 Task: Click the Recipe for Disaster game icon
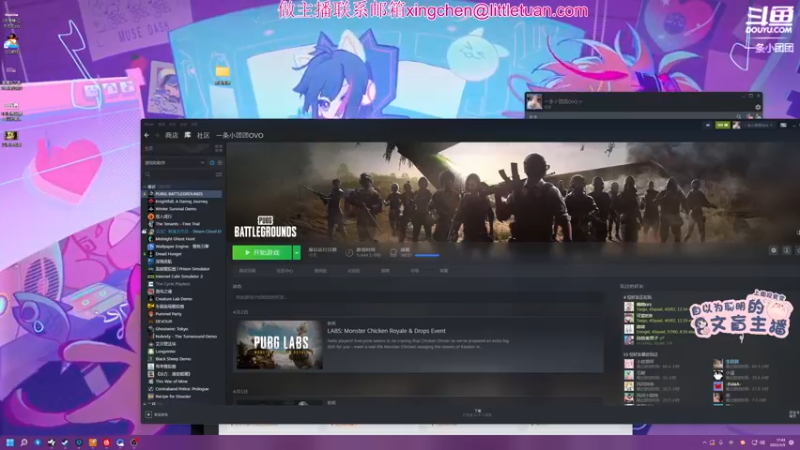(151, 396)
